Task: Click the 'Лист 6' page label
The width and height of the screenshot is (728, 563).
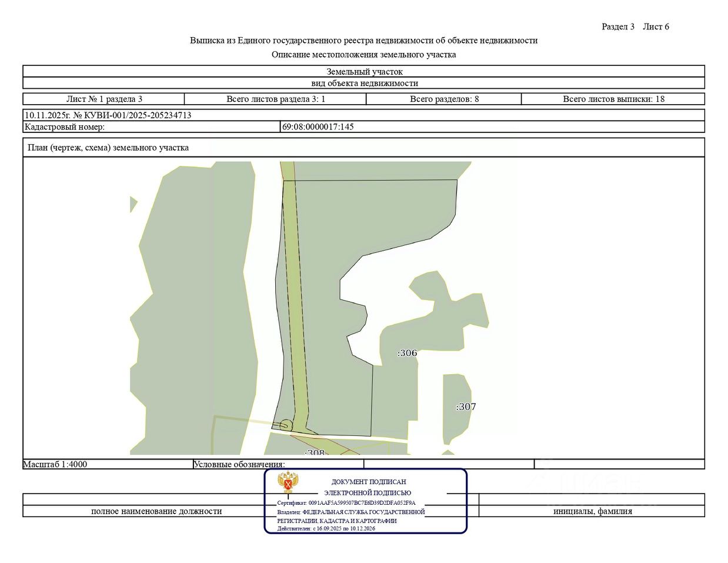Action: [656, 26]
